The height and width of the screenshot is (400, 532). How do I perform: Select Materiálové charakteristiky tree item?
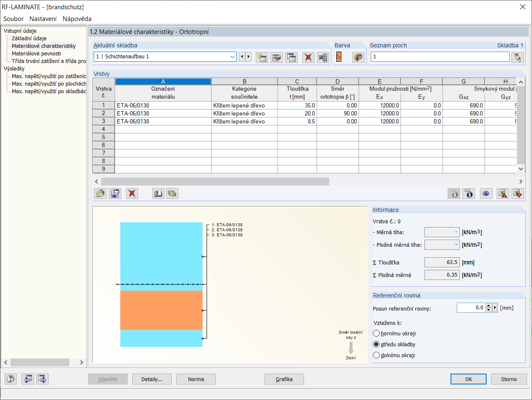point(44,46)
